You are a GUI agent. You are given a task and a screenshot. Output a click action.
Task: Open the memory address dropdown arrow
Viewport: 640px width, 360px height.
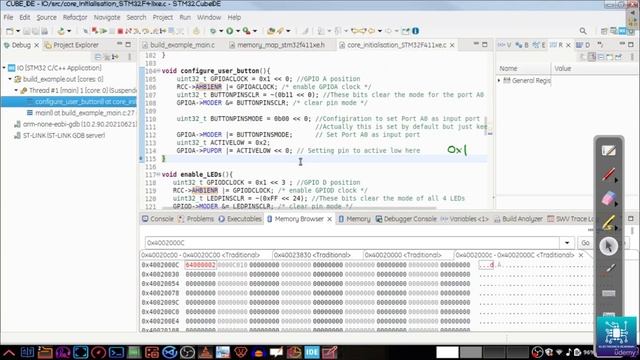point(567,243)
